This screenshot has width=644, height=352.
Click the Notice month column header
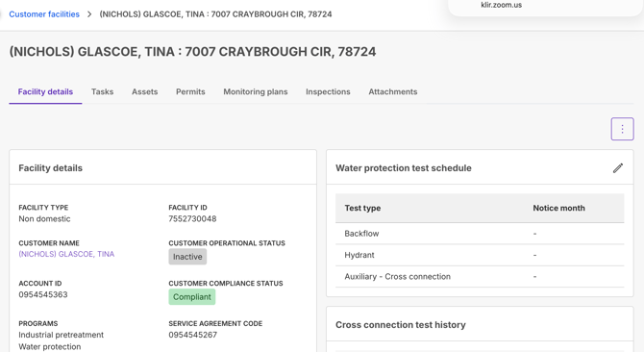(559, 209)
